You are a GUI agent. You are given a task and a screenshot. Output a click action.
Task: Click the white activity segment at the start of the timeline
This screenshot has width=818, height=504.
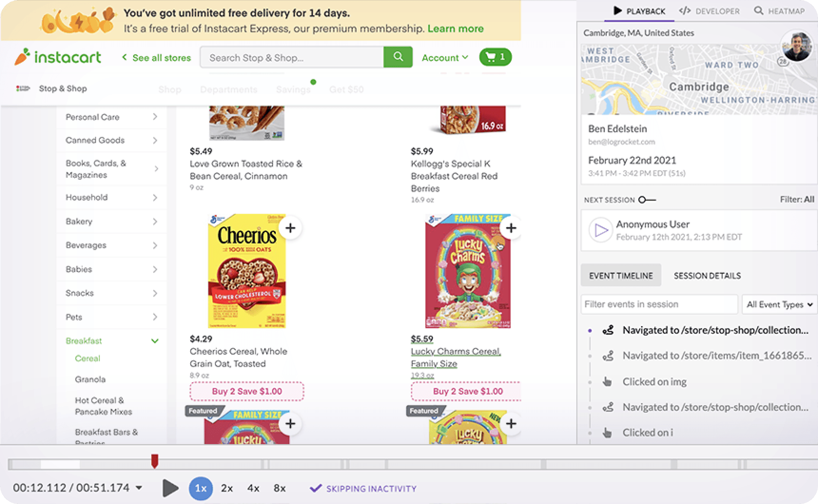pos(60,464)
